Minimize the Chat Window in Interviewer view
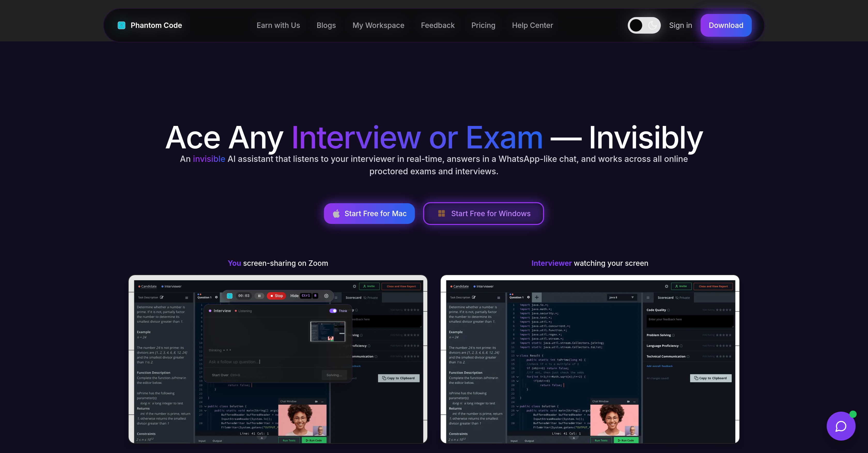The height and width of the screenshot is (453, 868). point(634,402)
